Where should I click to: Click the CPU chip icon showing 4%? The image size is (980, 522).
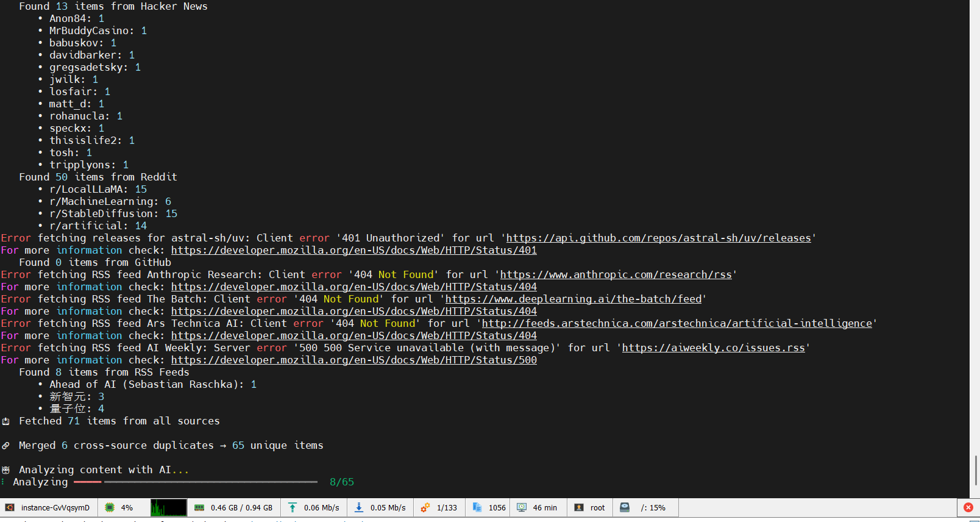coord(110,507)
